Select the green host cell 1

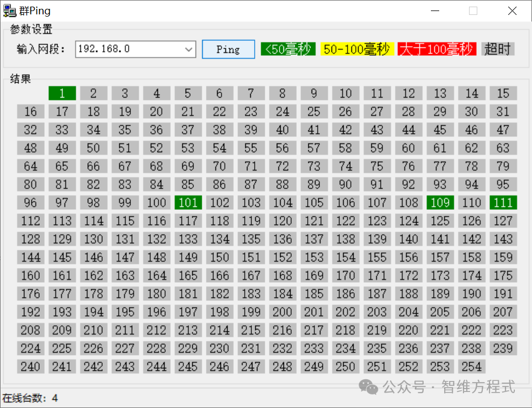pos(62,93)
